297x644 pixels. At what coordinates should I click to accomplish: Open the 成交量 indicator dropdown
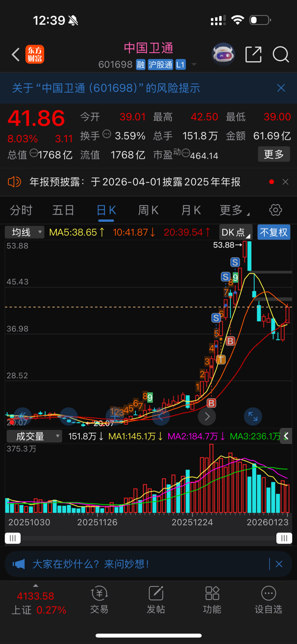pos(34,436)
